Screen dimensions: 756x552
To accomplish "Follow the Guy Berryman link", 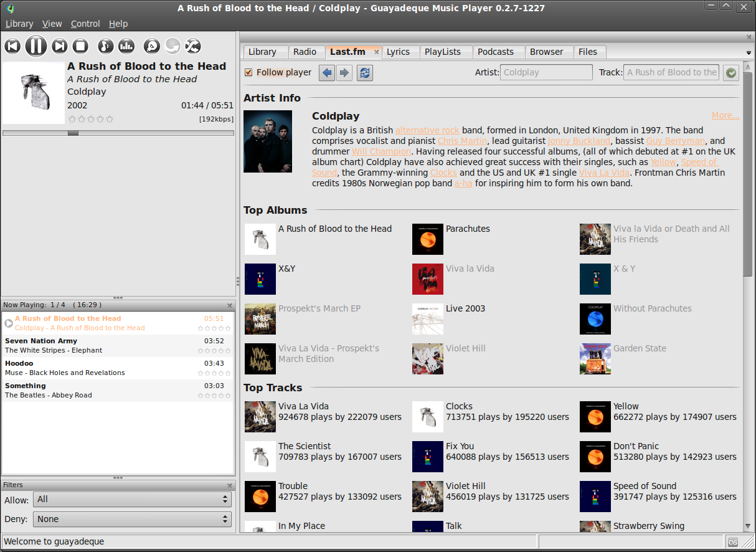I will (x=676, y=141).
